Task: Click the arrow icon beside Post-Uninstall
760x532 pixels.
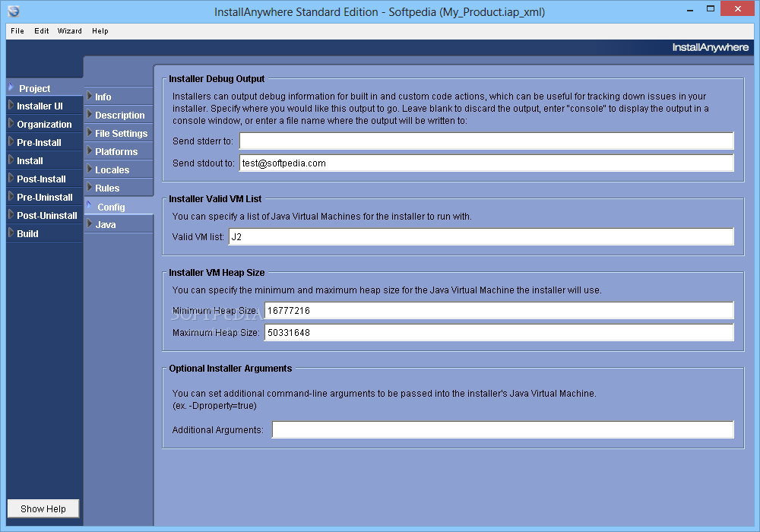Action: [11, 214]
